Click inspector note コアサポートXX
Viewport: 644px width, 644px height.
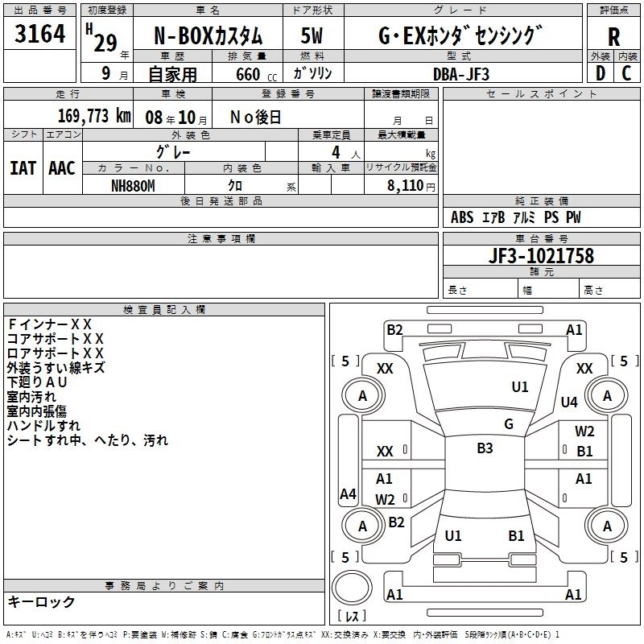[56, 339]
